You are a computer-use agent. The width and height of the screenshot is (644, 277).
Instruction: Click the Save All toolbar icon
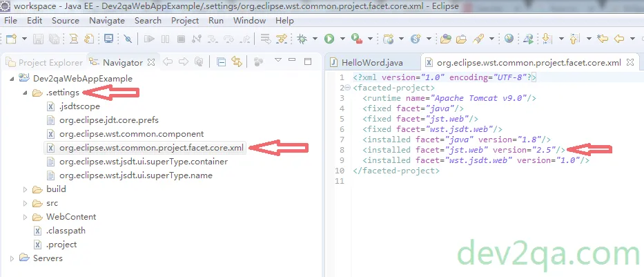pos(54,39)
